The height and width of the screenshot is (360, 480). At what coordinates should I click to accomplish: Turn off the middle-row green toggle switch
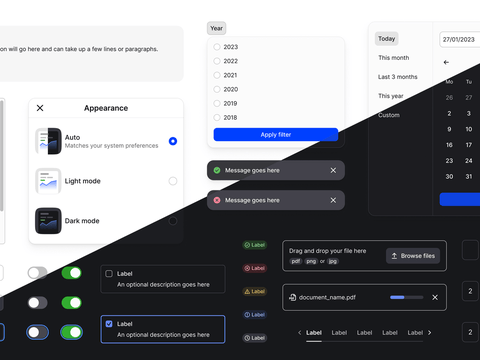(72, 303)
